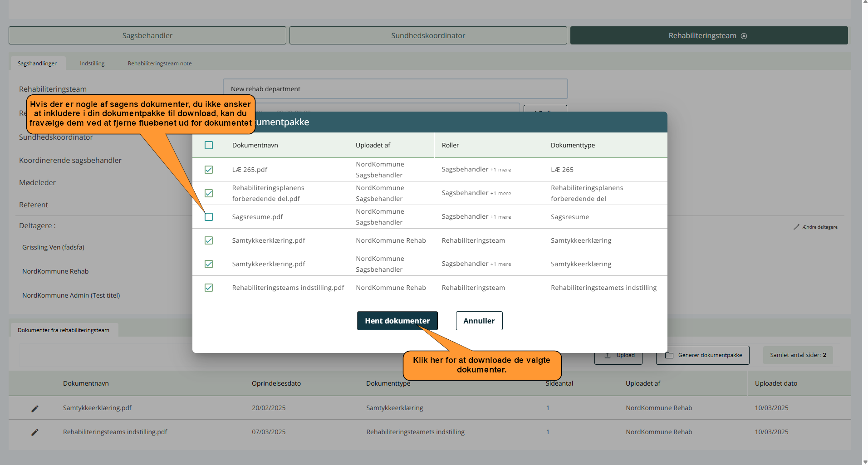Click the Ændre deltagere pencil icon
This screenshot has height=465, width=868.
tap(796, 227)
